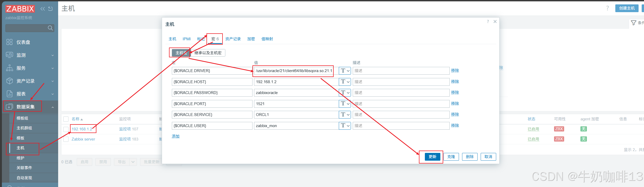Collapse the sidebar with double-chevron icon
Viewport: 644px width, 187px height.
43,9
